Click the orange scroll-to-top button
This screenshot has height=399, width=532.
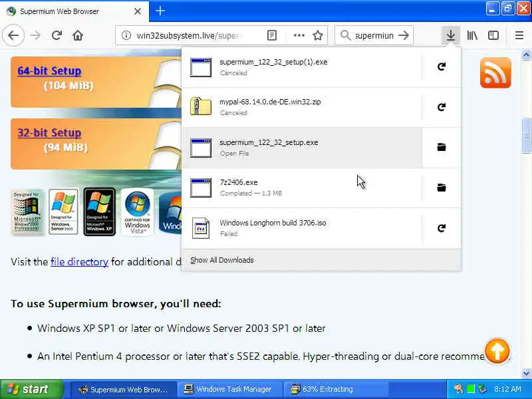click(x=497, y=351)
